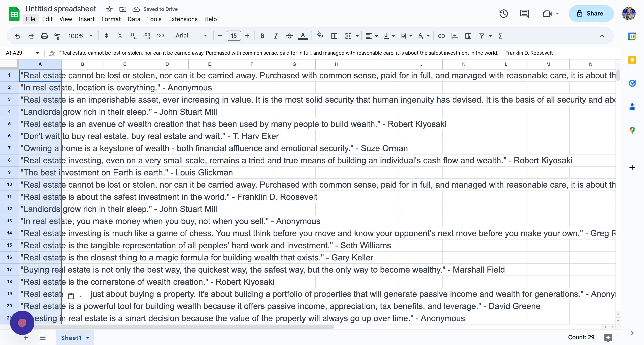Insert chart icon in toolbar
Image resolution: width=644 pixels, height=345 pixels.
coord(468,36)
